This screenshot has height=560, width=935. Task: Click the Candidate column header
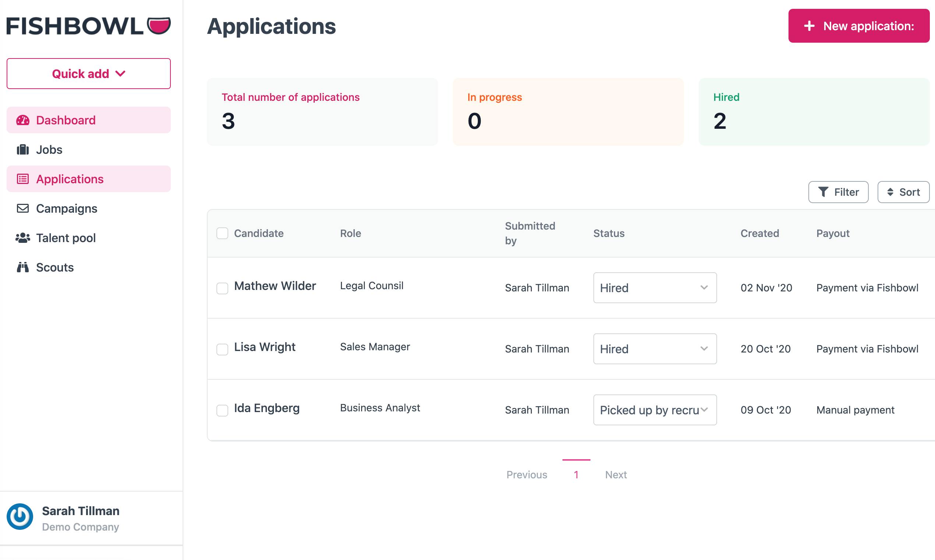coord(258,233)
